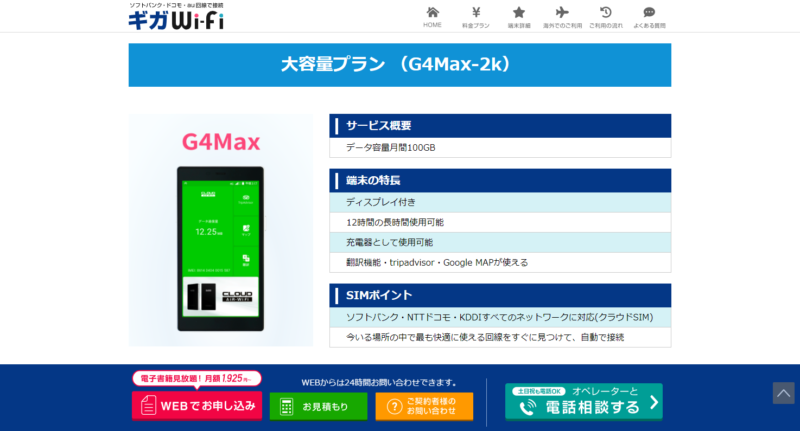This screenshot has width=800, height=431.
Task: Click ディスプレイ付き row
Action: (x=500, y=202)
